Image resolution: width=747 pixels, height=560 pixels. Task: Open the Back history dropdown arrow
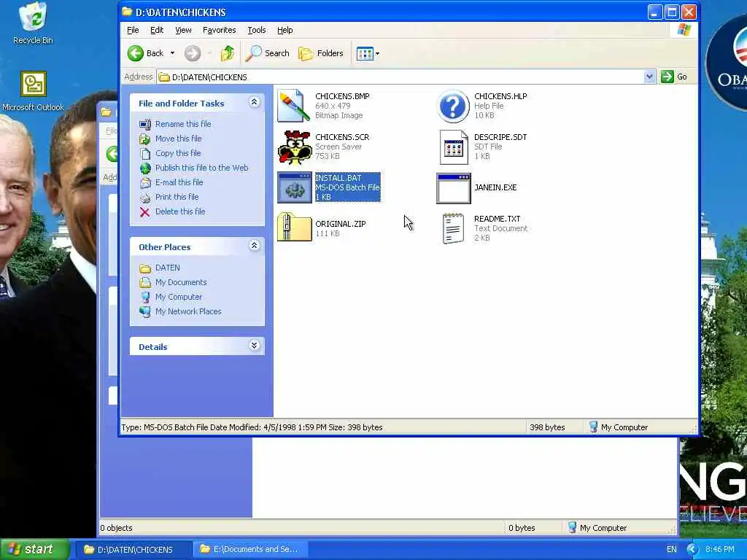(x=172, y=53)
